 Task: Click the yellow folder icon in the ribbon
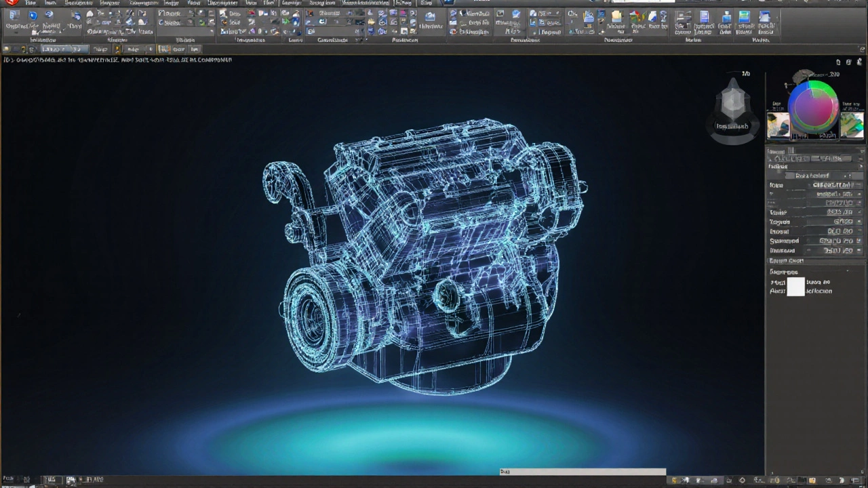616,16
